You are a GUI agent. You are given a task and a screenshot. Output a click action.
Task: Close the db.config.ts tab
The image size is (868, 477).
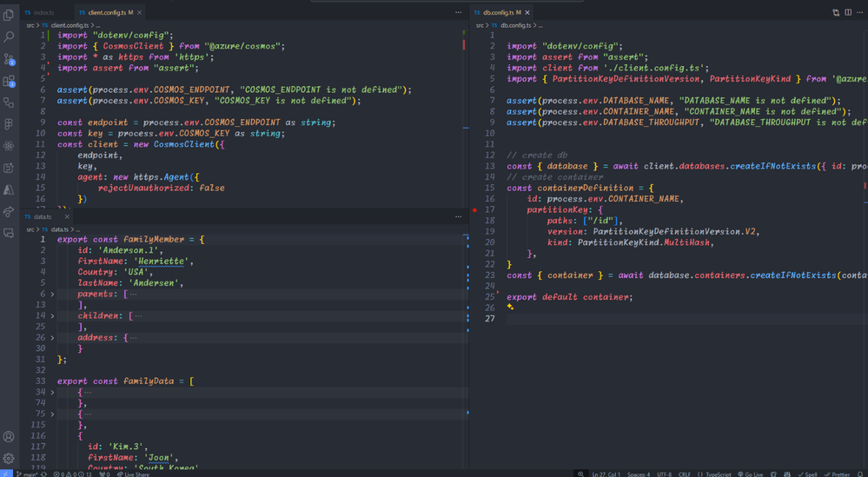pos(527,12)
